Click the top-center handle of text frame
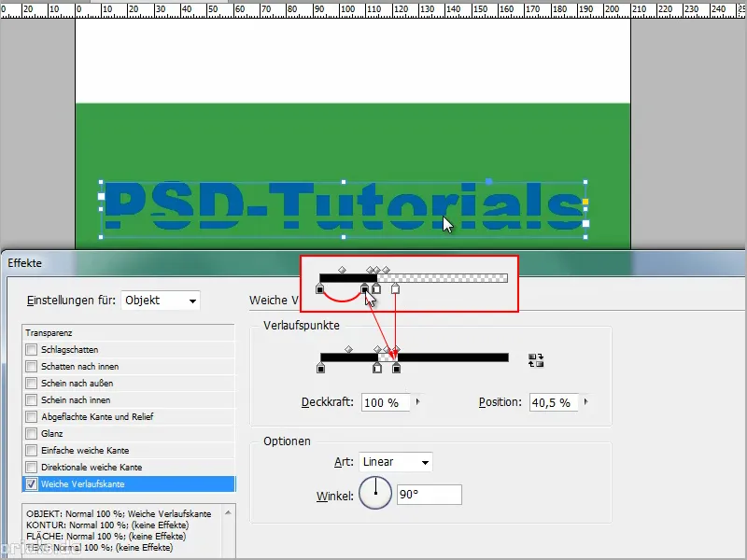The width and height of the screenshot is (747, 560). [344, 182]
